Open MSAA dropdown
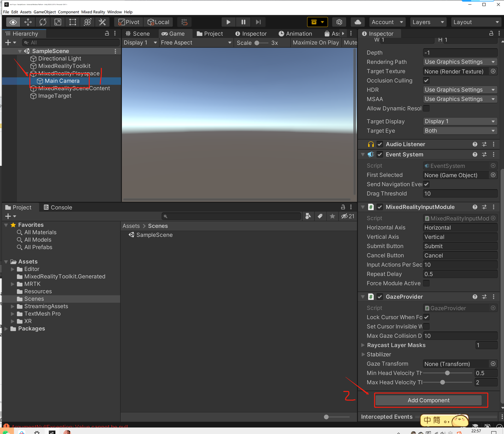The image size is (504, 434). tap(460, 99)
